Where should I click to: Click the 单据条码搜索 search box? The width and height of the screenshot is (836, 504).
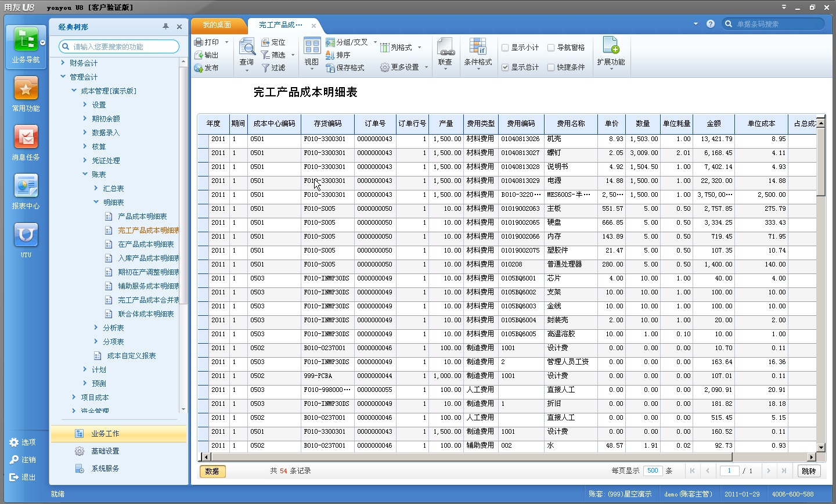773,24
